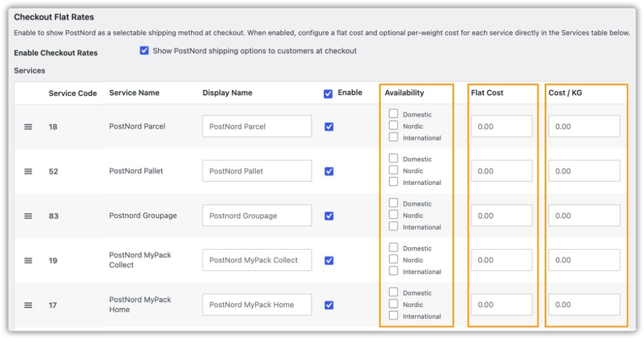Image resolution: width=644 pixels, height=338 pixels.
Task: Uncheck Enable for PostNord Parcel
Action: [x=329, y=127]
